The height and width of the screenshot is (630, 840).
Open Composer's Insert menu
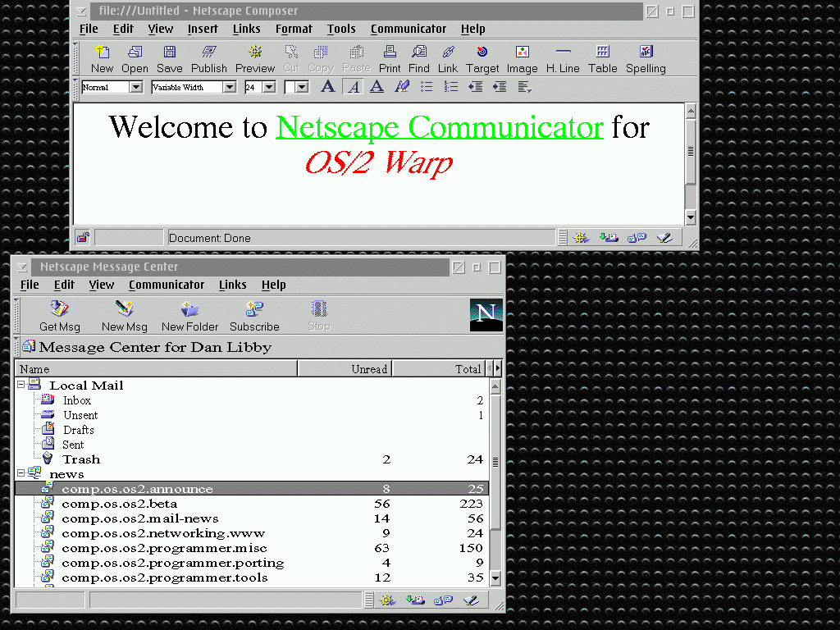203,29
